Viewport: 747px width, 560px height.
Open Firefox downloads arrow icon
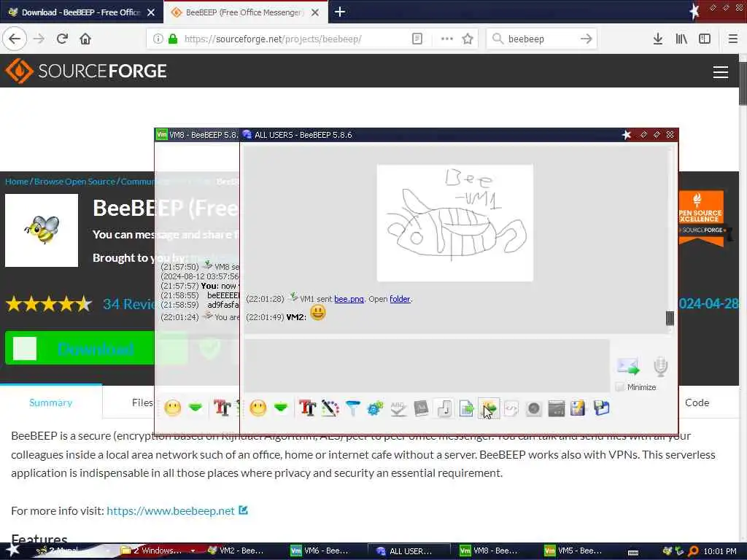[658, 39]
